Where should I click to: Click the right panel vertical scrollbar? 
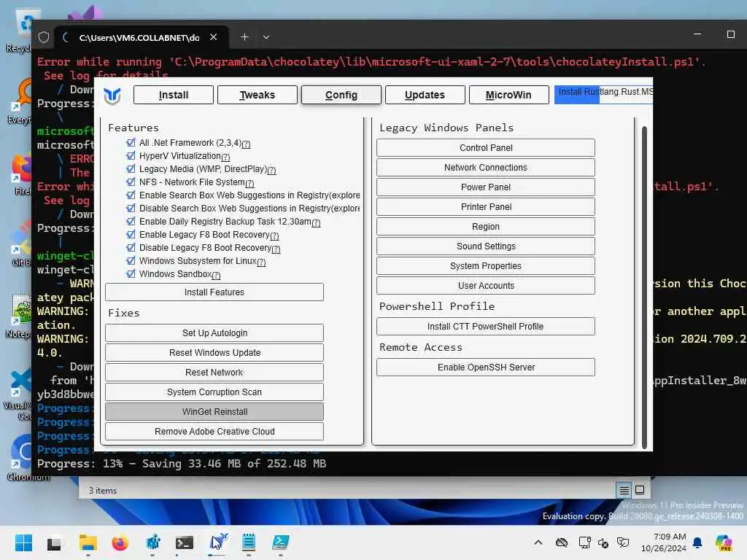[x=644, y=287]
